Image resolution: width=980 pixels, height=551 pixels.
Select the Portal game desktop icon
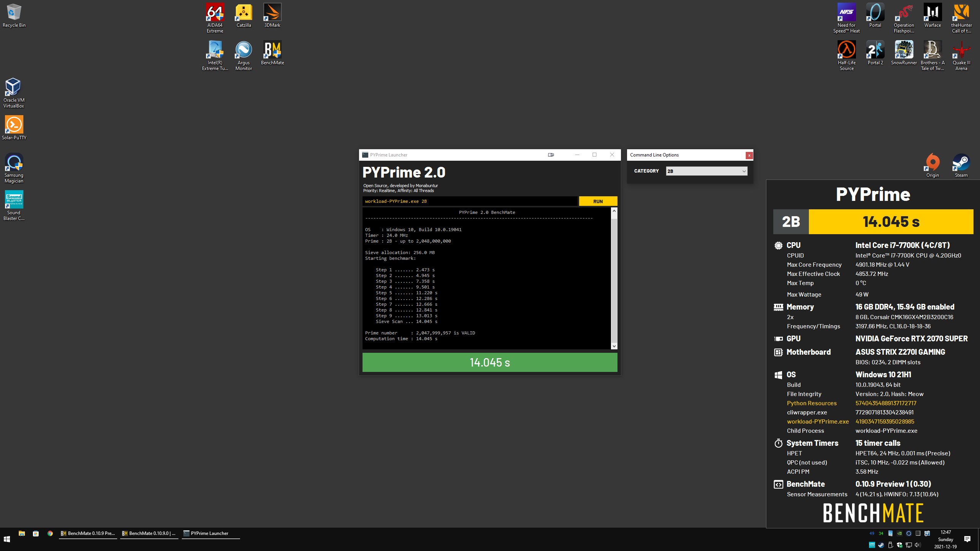pyautogui.click(x=875, y=16)
